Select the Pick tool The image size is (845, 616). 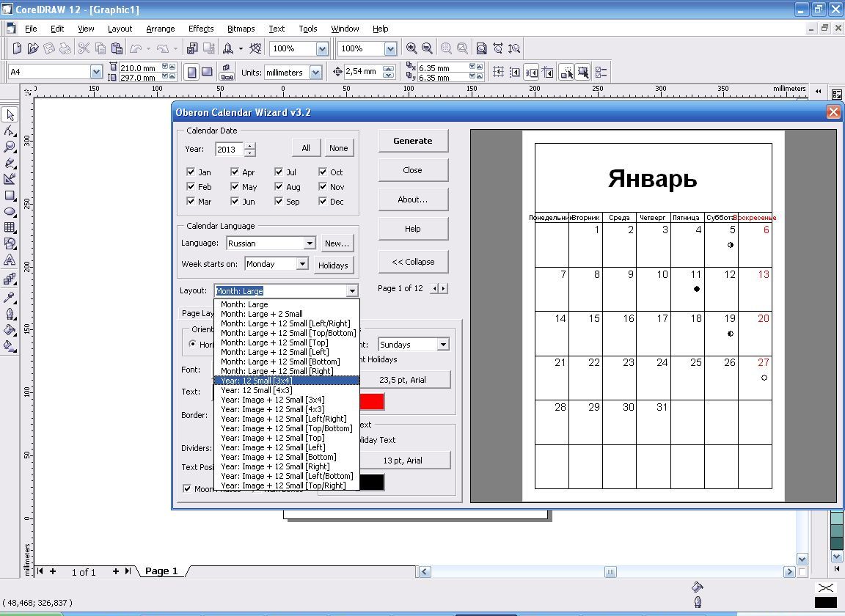pyautogui.click(x=10, y=115)
